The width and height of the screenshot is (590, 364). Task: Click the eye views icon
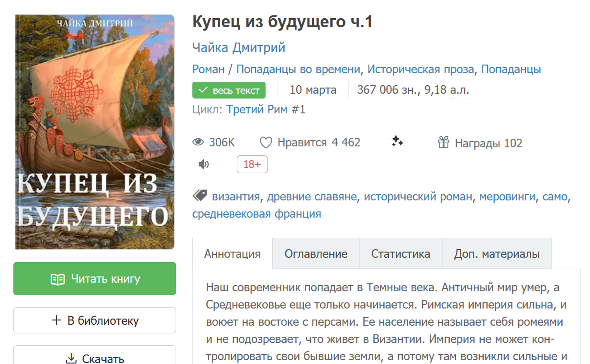click(x=198, y=143)
